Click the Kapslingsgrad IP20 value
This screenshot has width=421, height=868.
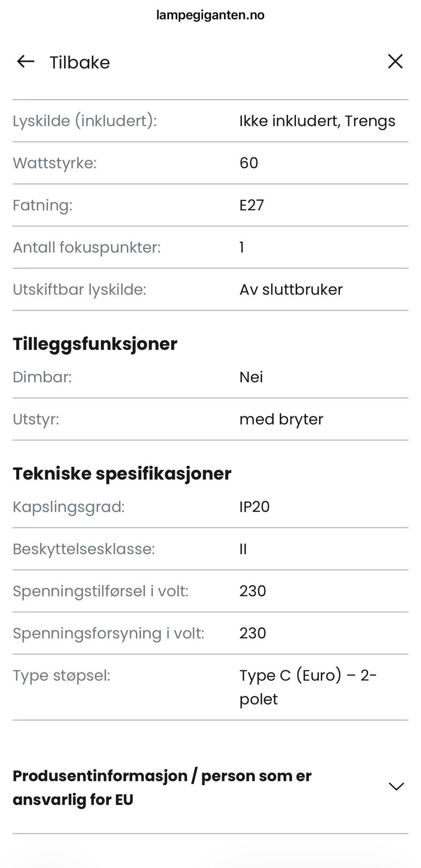click(x=254, y=507)
